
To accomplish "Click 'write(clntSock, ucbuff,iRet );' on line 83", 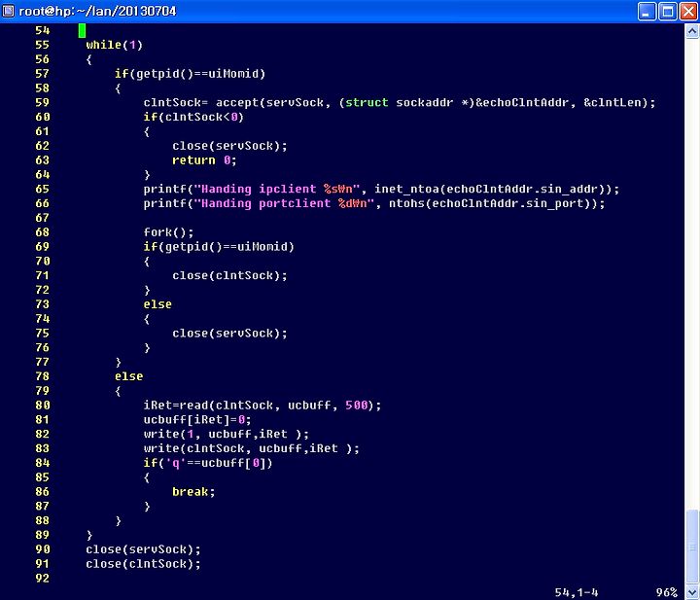I will coord(252,448).
